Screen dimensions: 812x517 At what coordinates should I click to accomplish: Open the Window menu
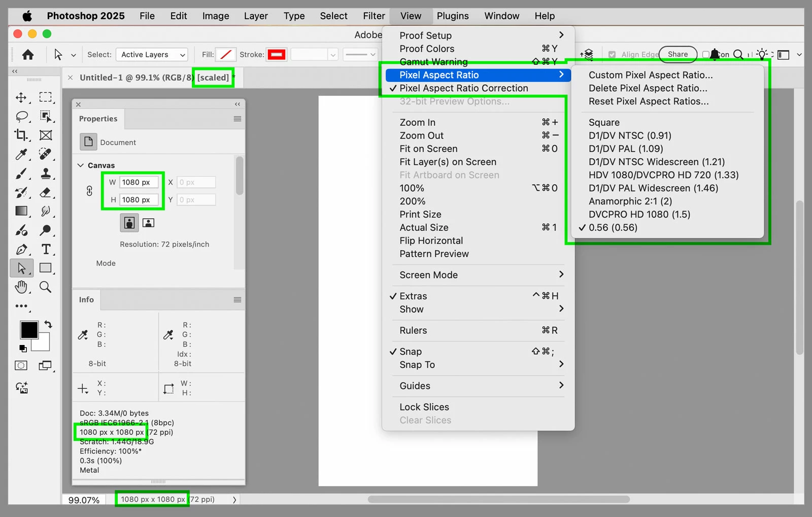(501, 16)
